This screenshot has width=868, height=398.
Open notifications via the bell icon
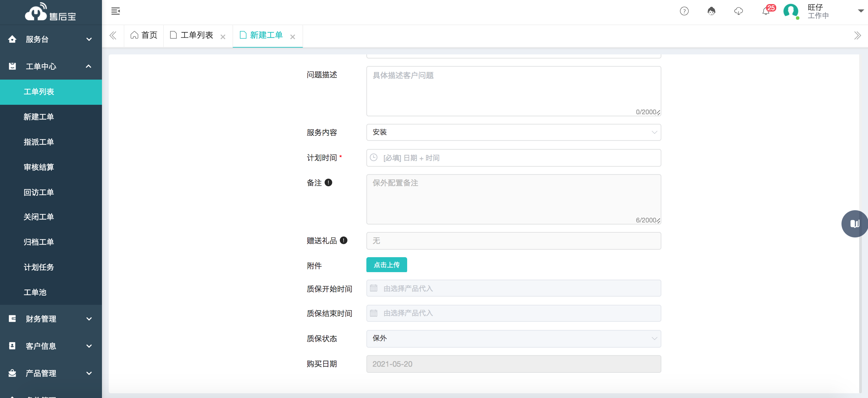(765, 11)
